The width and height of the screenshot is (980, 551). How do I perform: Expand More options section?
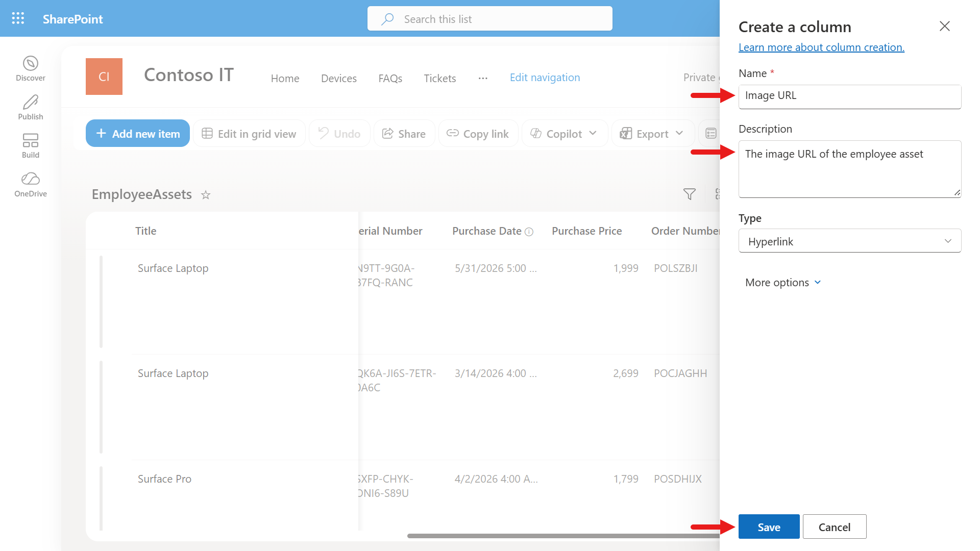point(783,283)
